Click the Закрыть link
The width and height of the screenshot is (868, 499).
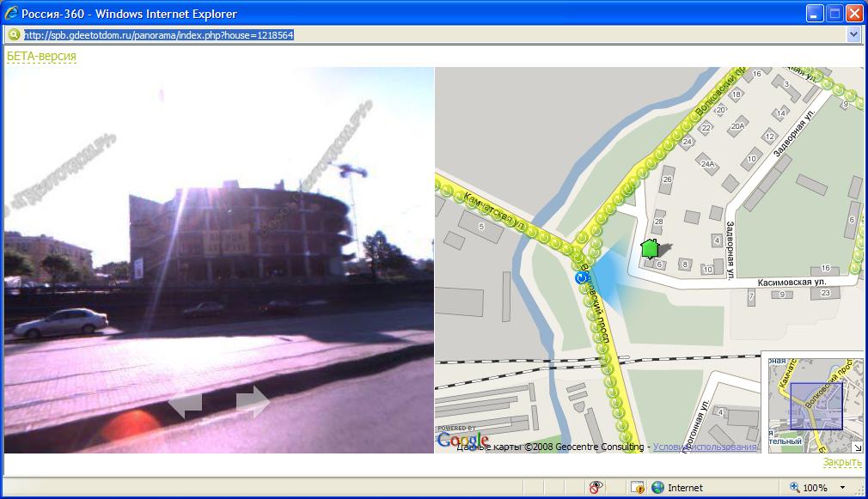842,462
